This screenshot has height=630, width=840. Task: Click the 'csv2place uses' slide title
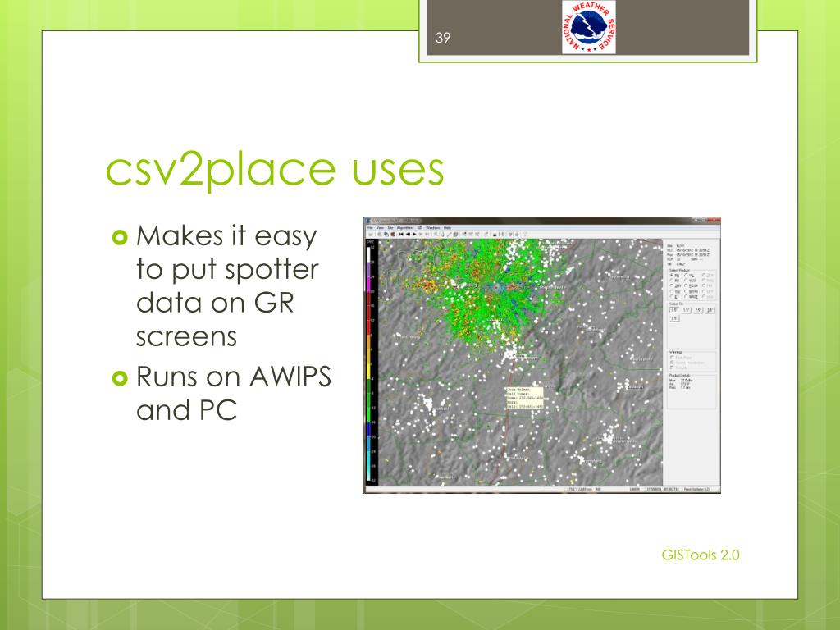tap(274, 170)
